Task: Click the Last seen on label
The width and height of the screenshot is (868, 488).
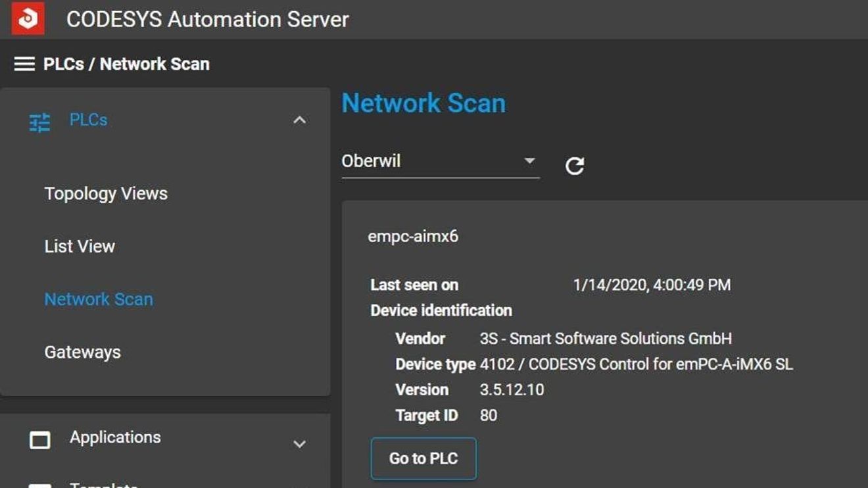Action: point(414,285)
